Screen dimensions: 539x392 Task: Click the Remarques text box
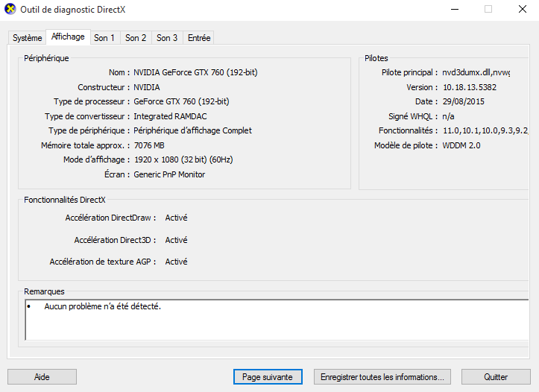(277, 320)
